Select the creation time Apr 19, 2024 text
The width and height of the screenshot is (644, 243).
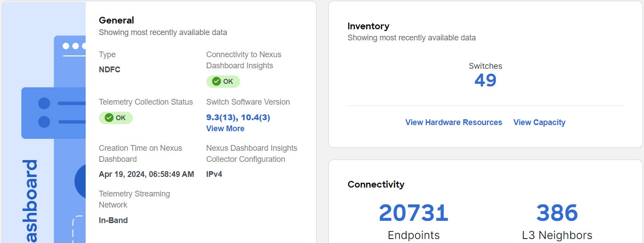[x=146, y=174]
